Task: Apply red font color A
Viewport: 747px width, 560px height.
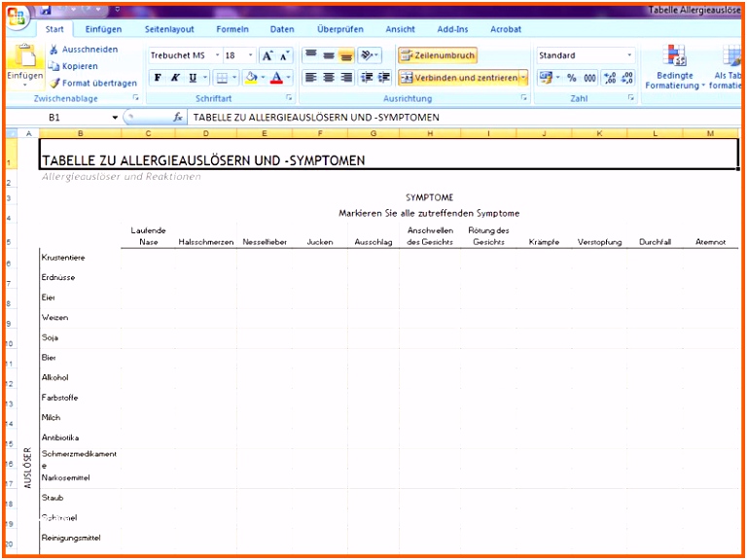Action: (276, 78)
